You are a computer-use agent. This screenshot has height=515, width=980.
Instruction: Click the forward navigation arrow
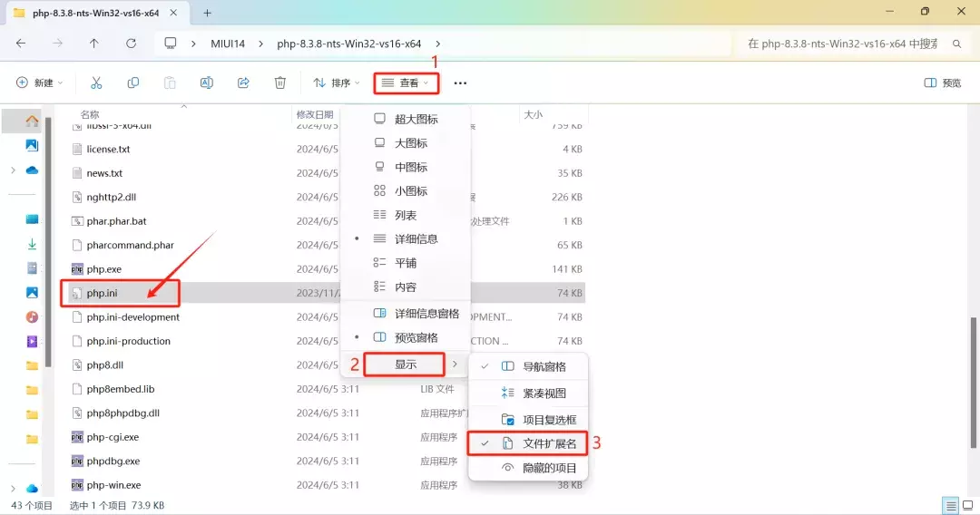(57, 44)
